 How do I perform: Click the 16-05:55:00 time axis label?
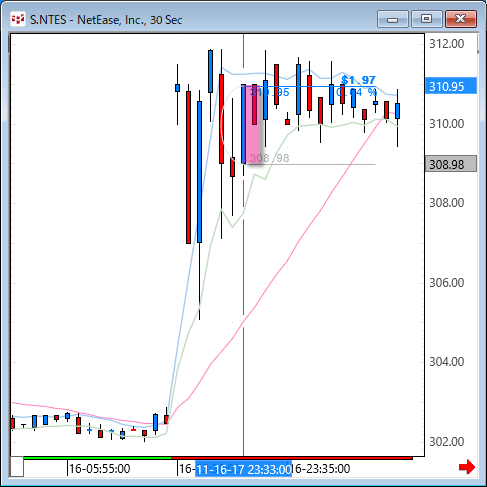tap(99, 469)
